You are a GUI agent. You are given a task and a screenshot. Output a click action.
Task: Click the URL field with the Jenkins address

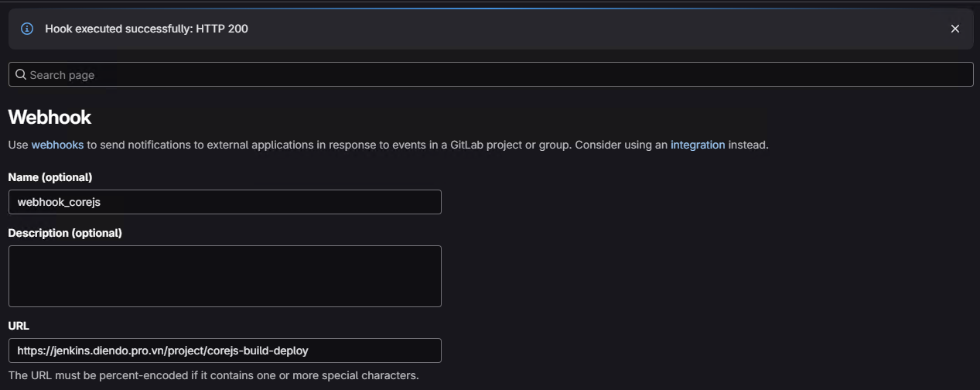point(224,351)
